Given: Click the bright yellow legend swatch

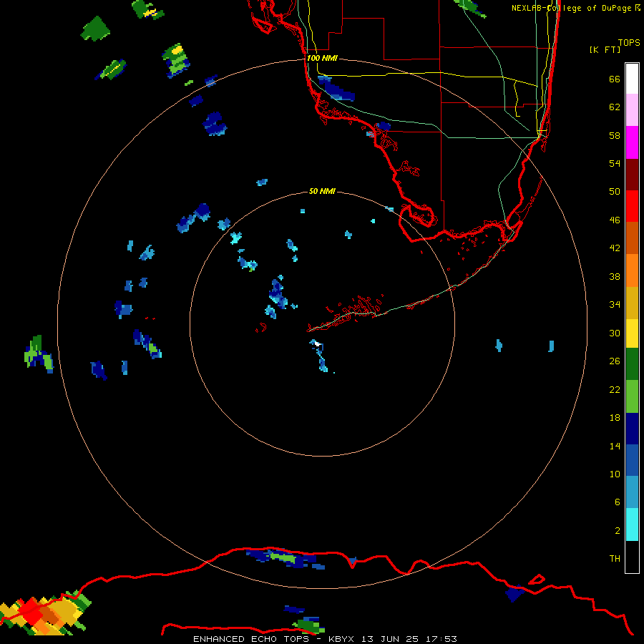Looking at the screenshot, I should [632, 333].
